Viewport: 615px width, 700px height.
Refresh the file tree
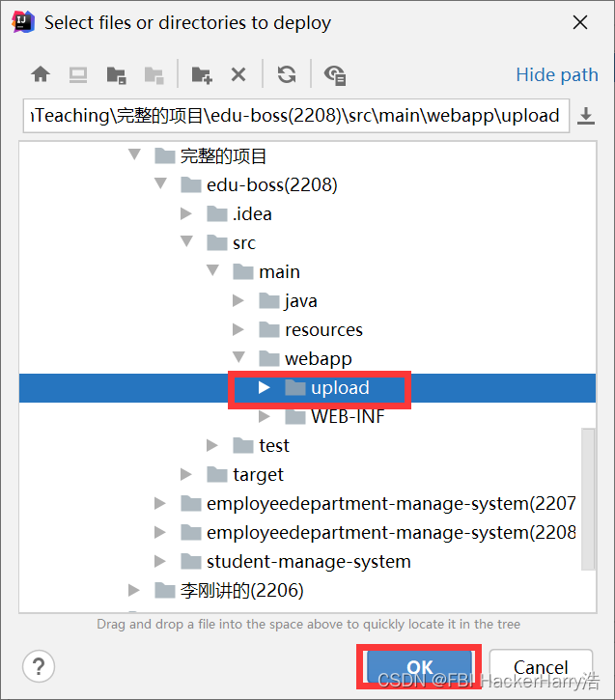click(x=287, y=74)
